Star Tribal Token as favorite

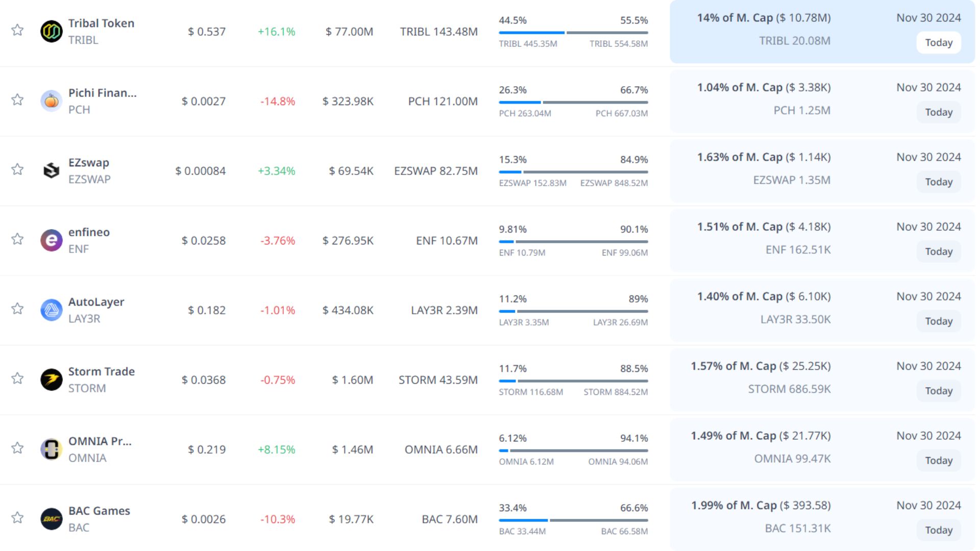17,30
